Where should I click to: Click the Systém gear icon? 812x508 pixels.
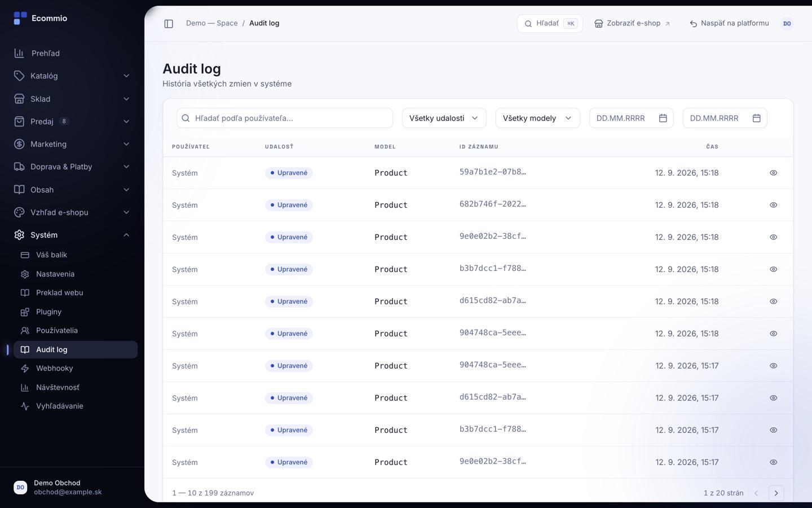click(x=19, y=235)
